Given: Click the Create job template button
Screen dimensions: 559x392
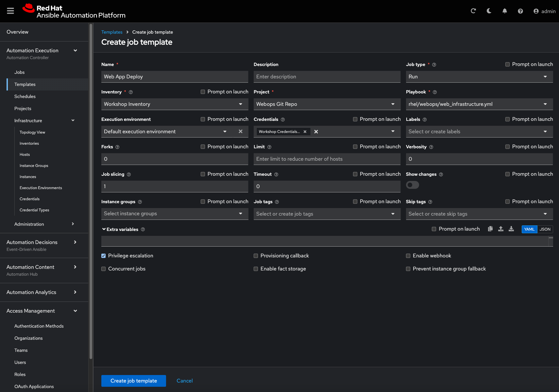Looking at the screenshot, I should point(133,381).
